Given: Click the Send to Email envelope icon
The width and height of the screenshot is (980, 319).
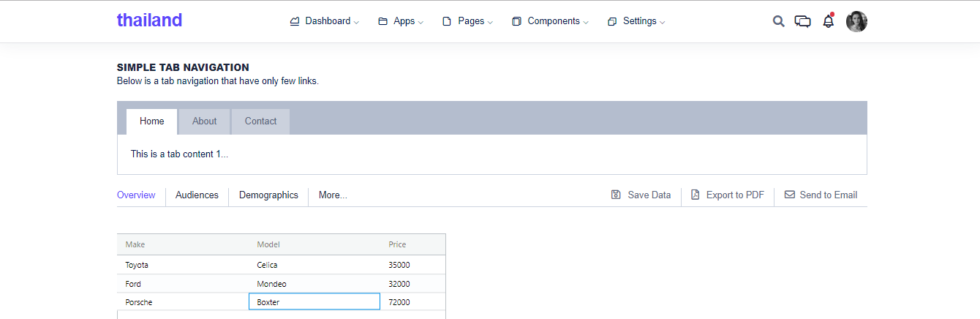Looking at the screenshot, I should 789,195.
